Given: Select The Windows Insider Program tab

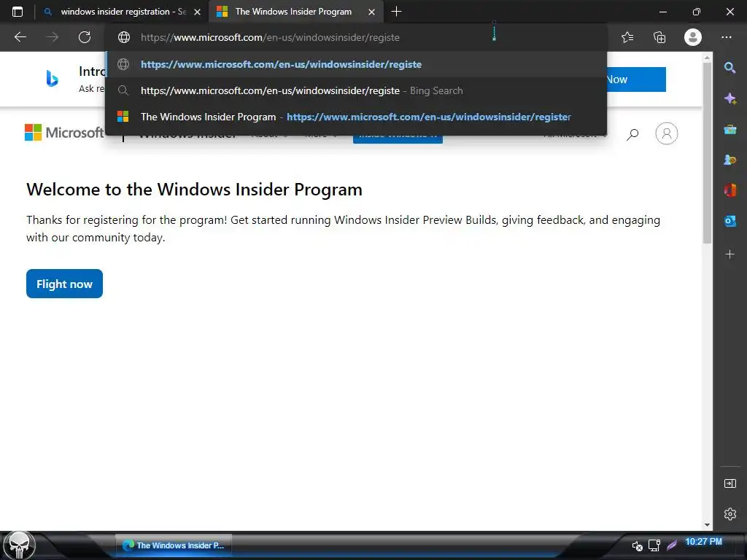Looking at the screenshot, I should (295, 12).
